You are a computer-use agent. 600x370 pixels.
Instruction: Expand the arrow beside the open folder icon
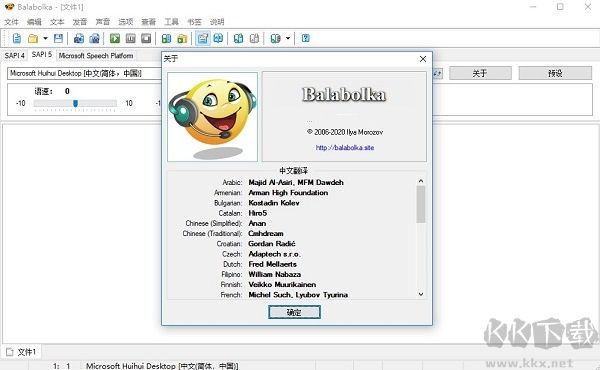pyautogui.click(x=45, y=38)
